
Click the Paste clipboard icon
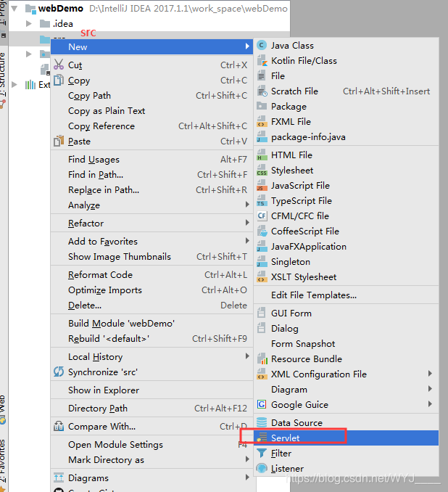tap(59, 142)
